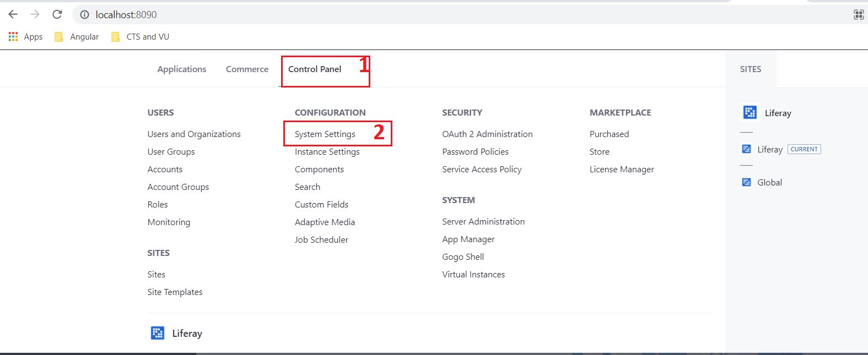Open the Sites link under the SITES heading
This screenshot has height=355, width=868.
(x=157, y=275)
